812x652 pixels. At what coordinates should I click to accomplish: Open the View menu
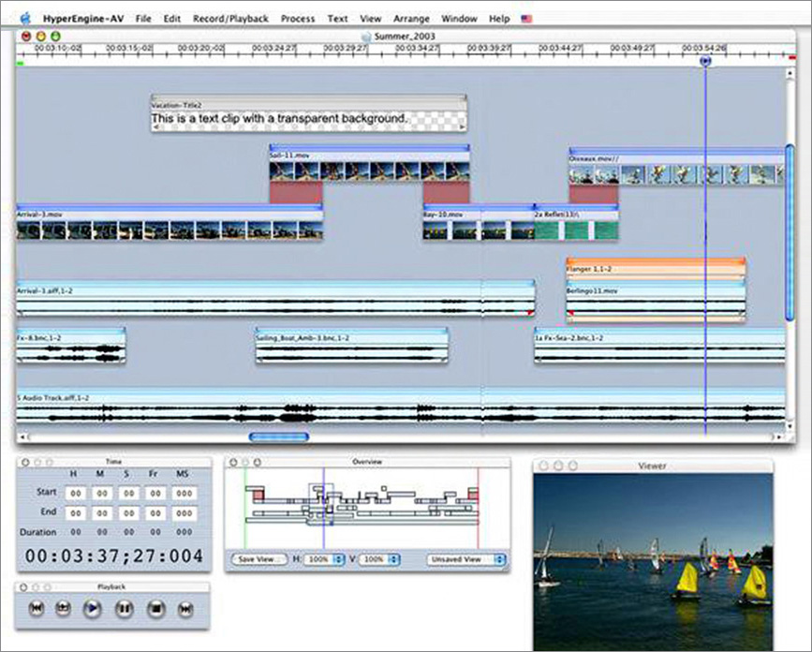pos(370,19)
